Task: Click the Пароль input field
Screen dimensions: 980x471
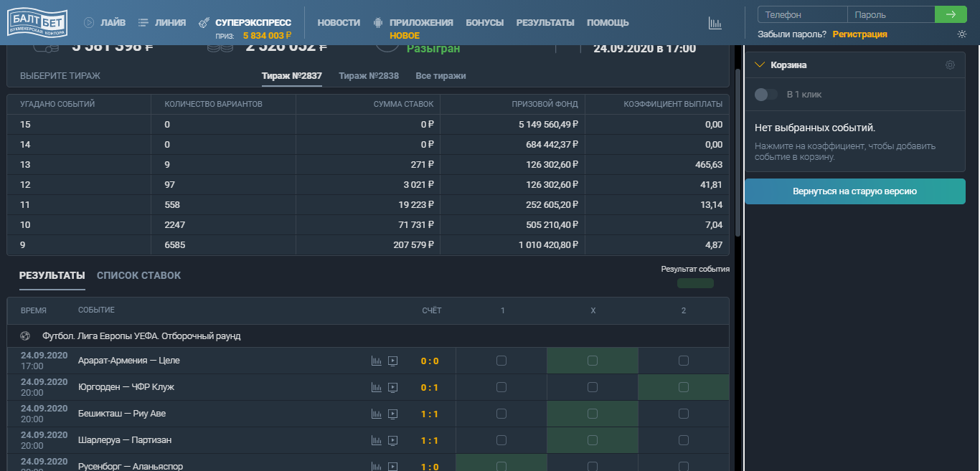Action: [891, 14]
